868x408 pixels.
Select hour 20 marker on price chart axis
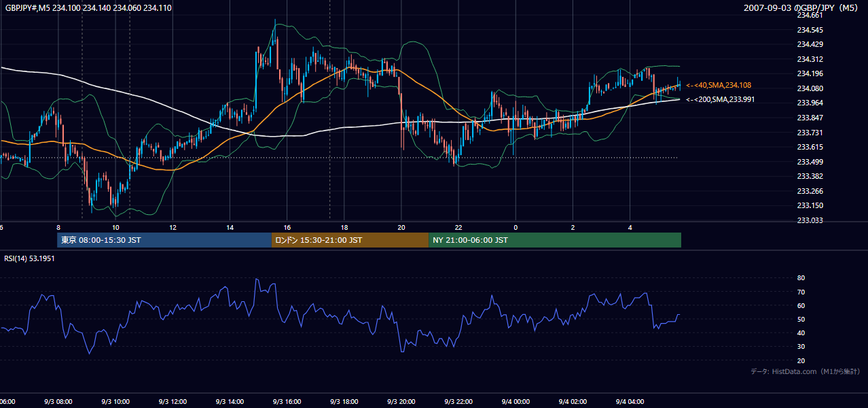[401, 227]
